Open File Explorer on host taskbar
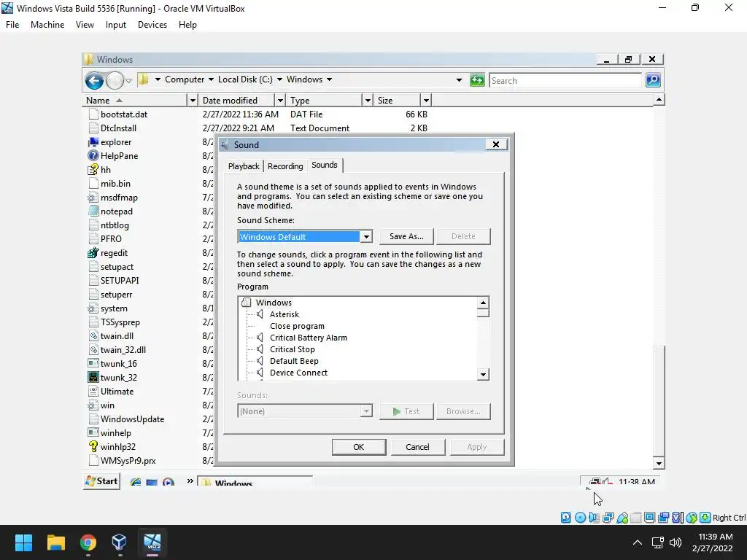Screen dimensions: 747x560 pos(55,542)
